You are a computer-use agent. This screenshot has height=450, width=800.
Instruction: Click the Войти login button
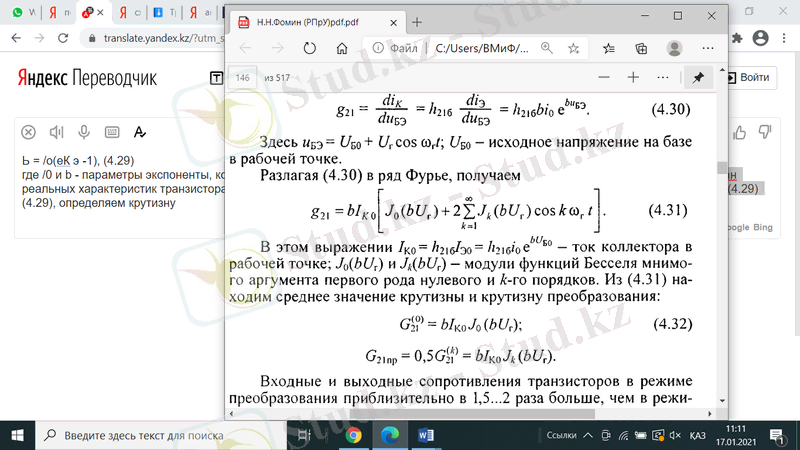point(748,78)
